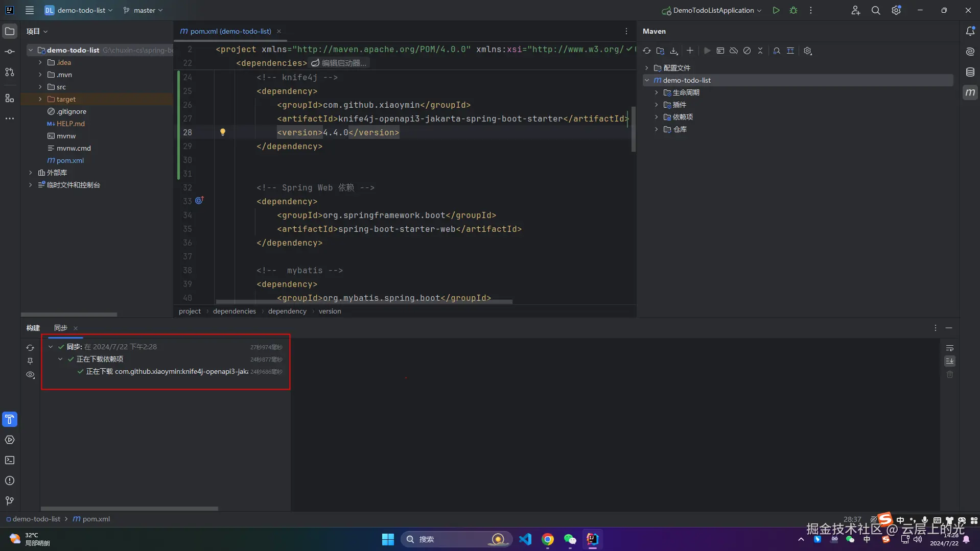
Task: Open demo-todo-list project dropdown
Action: [x=79, y=10]
